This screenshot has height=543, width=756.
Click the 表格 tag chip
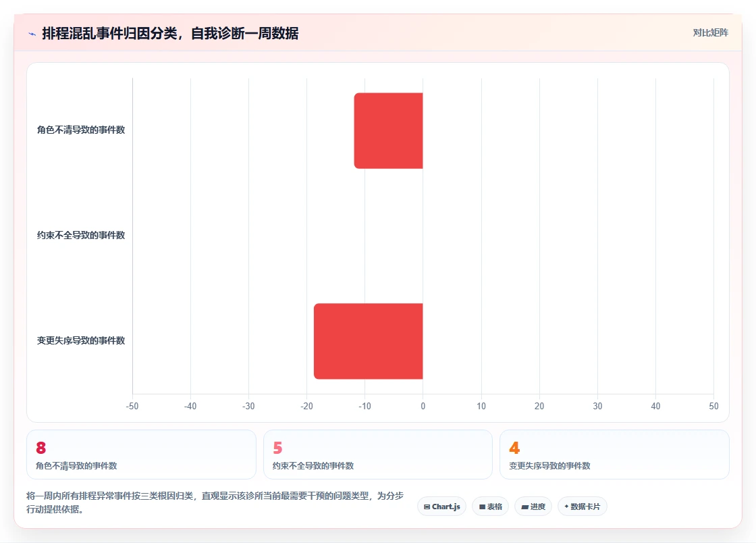pos(490,507)
